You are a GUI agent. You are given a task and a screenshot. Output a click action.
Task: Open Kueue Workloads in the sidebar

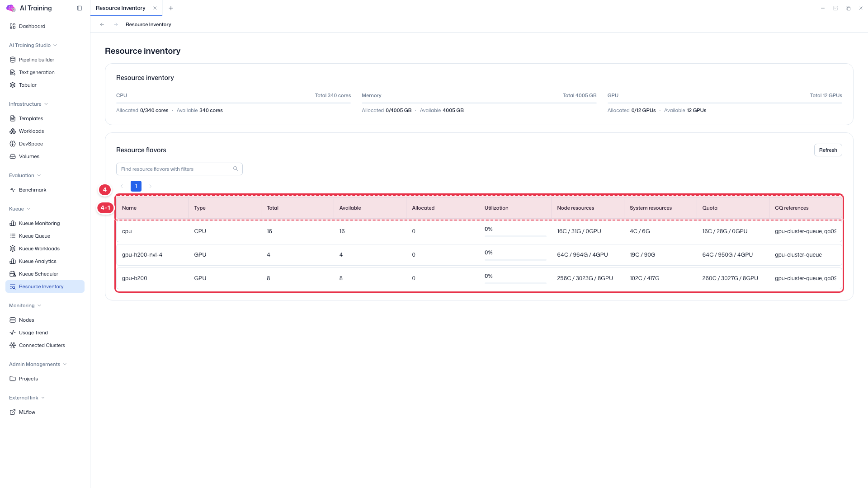coord(45,249)
